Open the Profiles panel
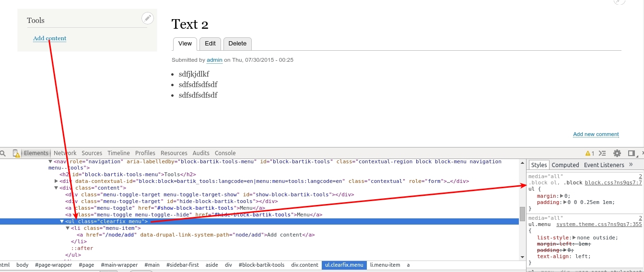The image size is (644, 272). [x=145, y=153]
